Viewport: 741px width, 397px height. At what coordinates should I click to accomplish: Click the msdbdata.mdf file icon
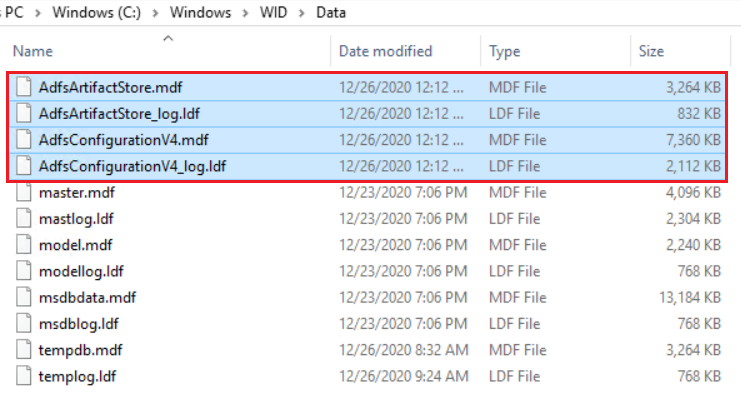[x=24, y=297]
